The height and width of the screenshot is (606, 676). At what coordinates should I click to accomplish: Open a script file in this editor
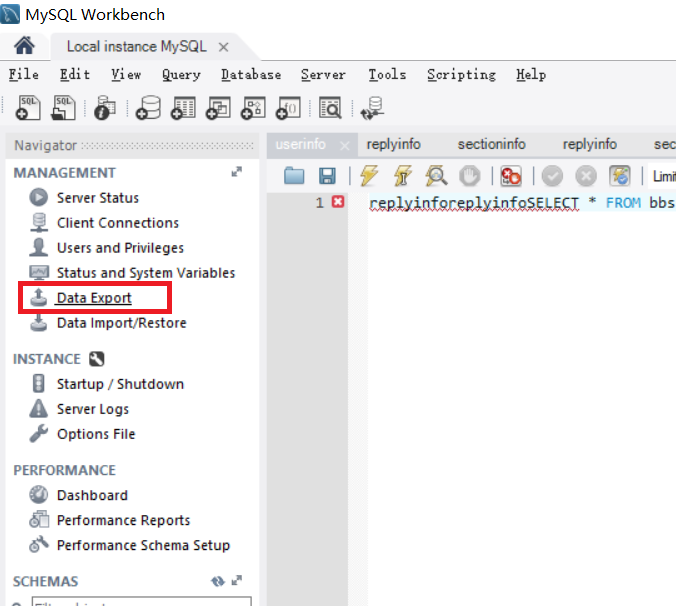[x=294, y=176]
